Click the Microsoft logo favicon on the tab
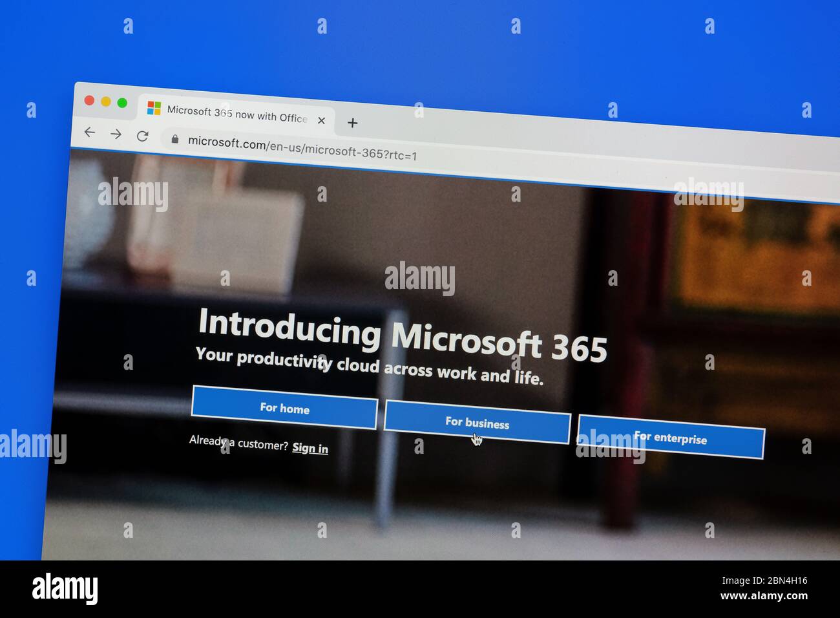840x618 pixels. pyautogui.click(x=154, y=108)
